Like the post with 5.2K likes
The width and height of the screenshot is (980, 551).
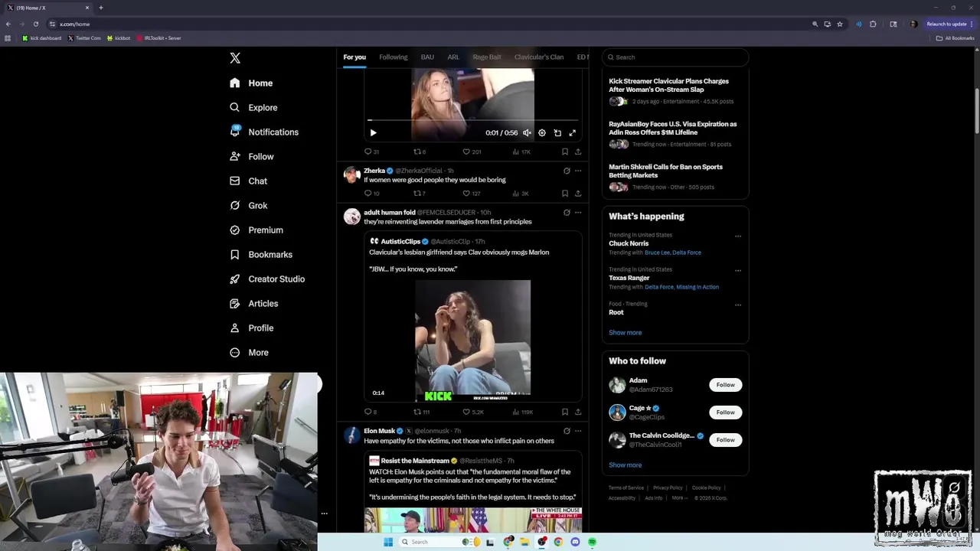pyautogui.click(x=472, y=412)
